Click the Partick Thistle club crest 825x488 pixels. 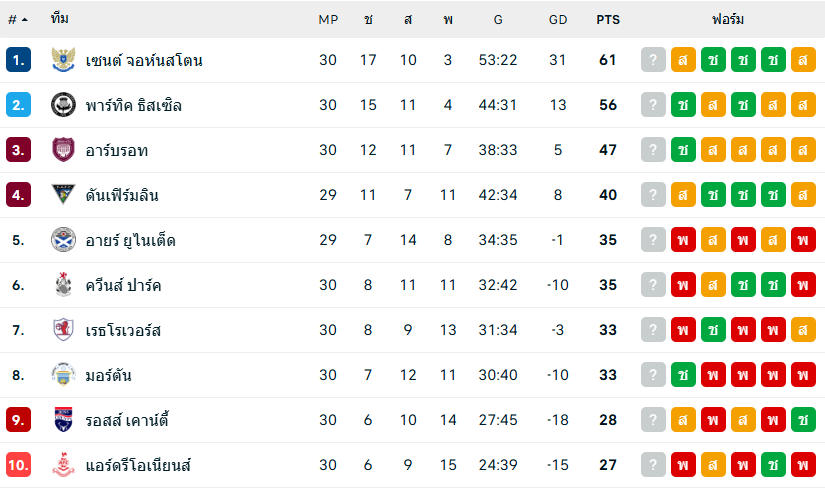(x=63, y=105)
